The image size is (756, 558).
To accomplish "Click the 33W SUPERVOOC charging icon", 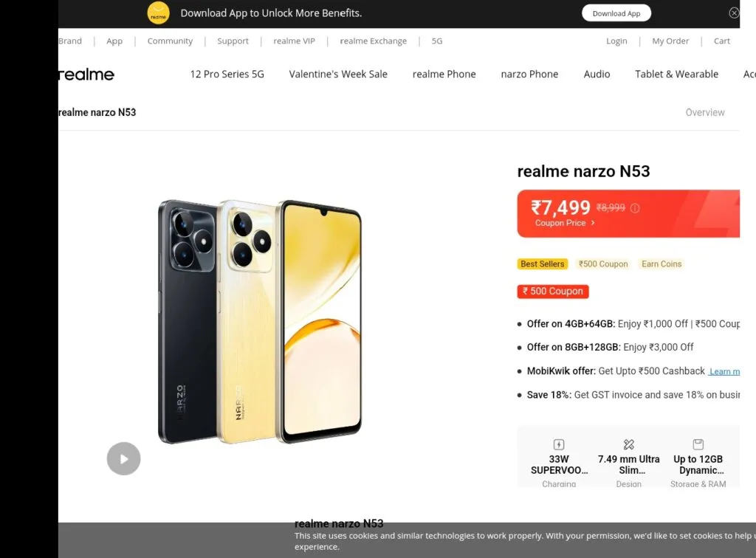I will 559,444.
